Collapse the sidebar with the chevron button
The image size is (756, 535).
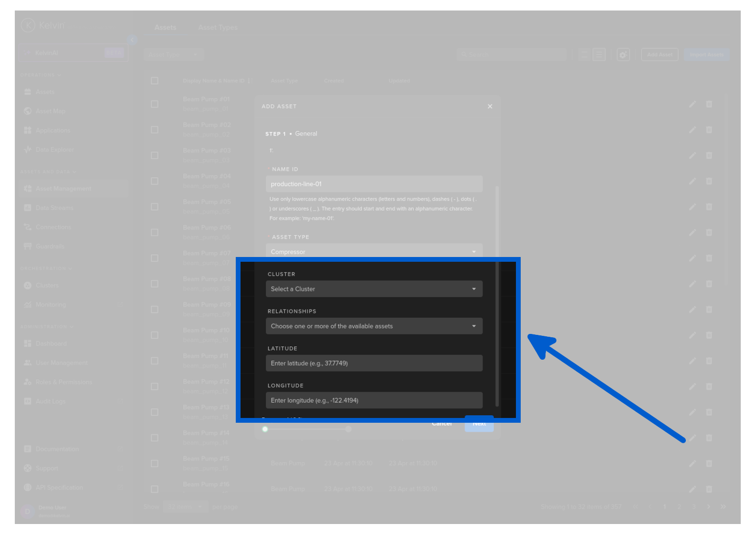(132, 40)
